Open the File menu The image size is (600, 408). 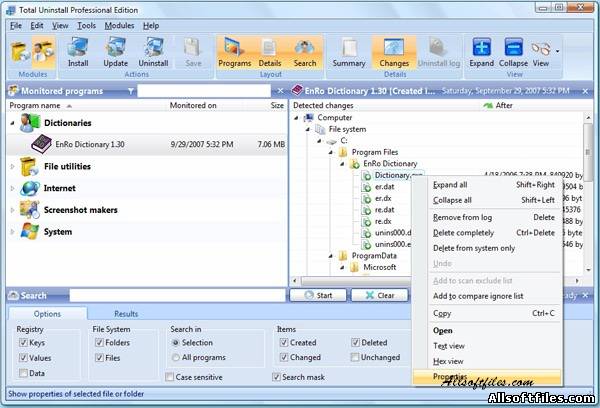[16, 26]
